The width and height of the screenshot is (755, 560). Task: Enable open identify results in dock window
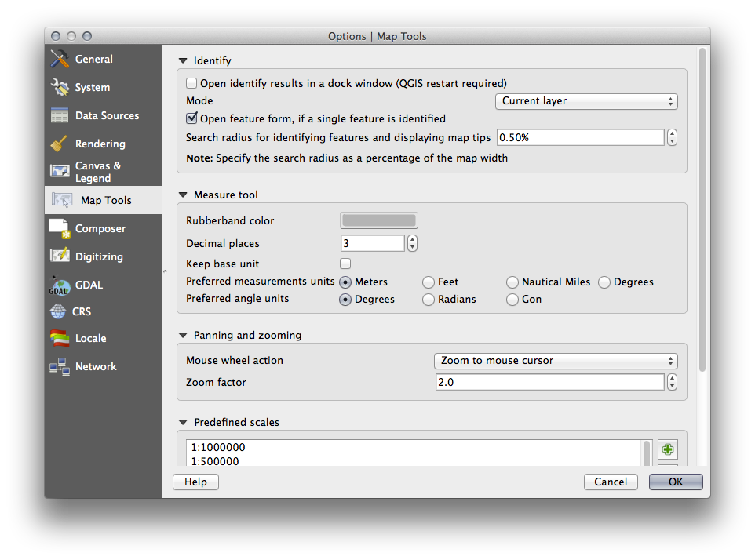(x=191, y=83)
